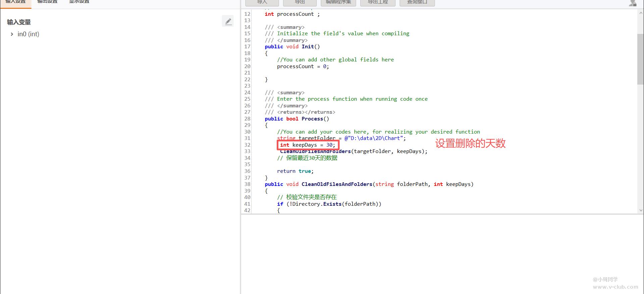644x294 pixels.
Task: Click the 导入 button
Action: 262,2
